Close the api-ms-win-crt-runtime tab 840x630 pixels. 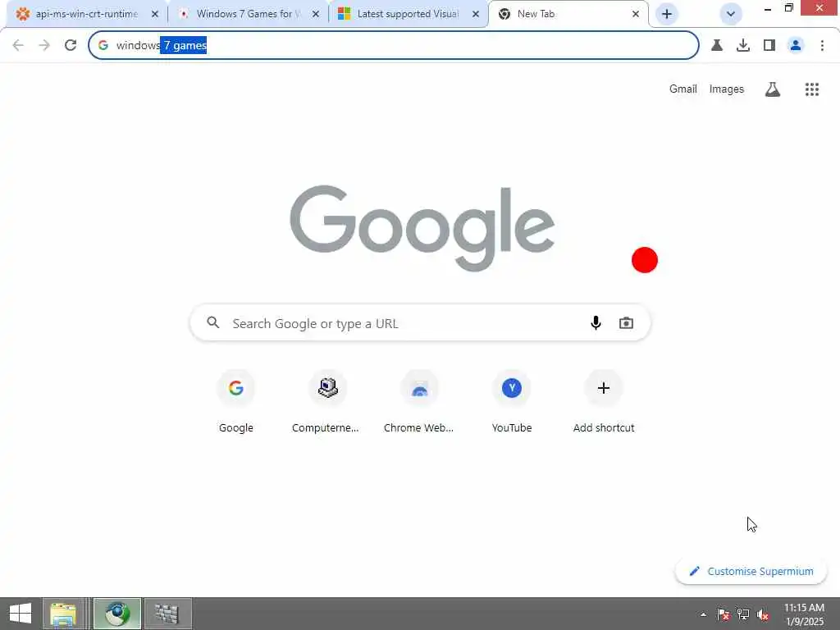pyautogui.click(x=155, y=15)
